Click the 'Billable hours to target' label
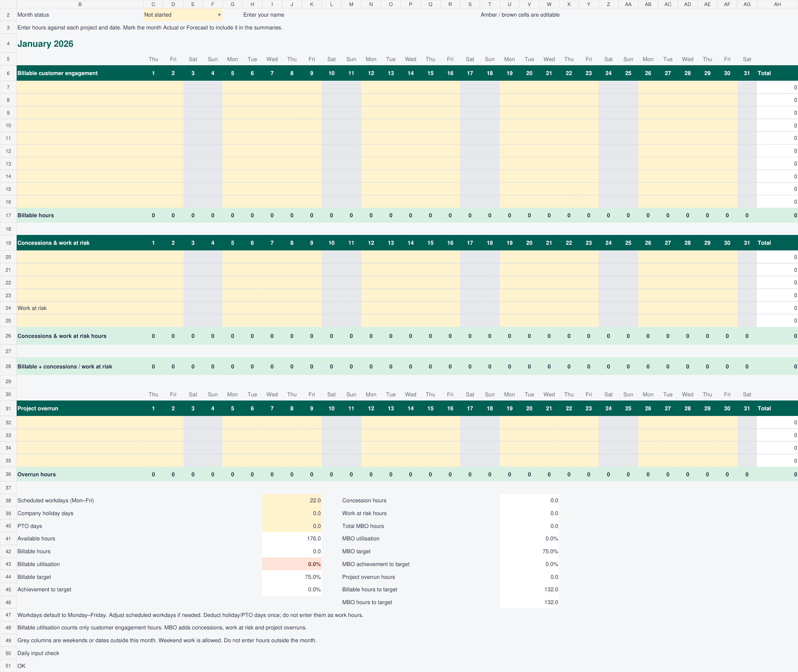The width and height of the screenshot is (798, 672). 370,590
